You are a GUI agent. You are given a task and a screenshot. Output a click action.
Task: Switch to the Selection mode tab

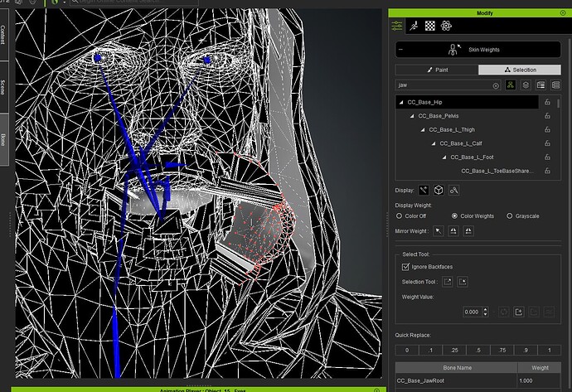520,70
